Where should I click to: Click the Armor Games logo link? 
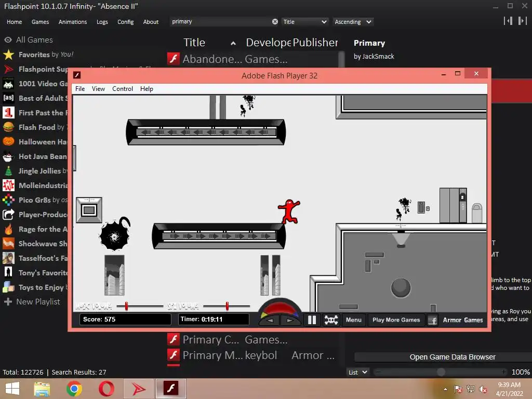(x=463, y=320)
